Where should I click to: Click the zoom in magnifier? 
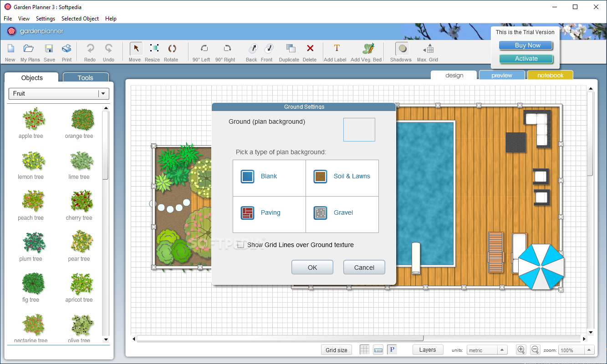click(x=521, y=349)
